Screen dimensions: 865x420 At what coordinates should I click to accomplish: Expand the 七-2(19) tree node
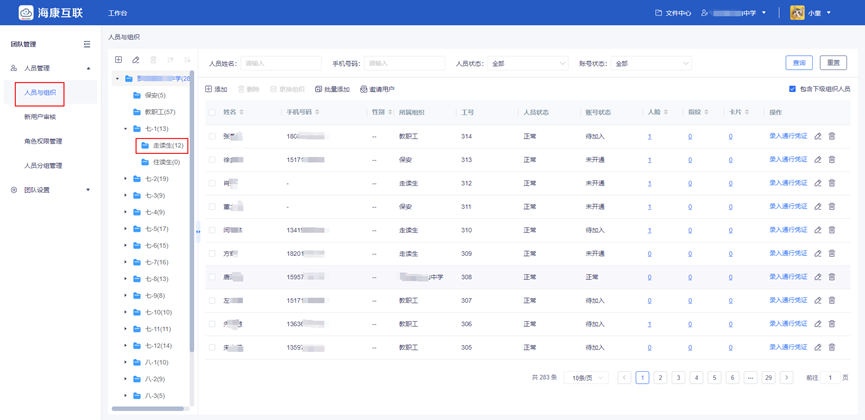click(126, 179)
